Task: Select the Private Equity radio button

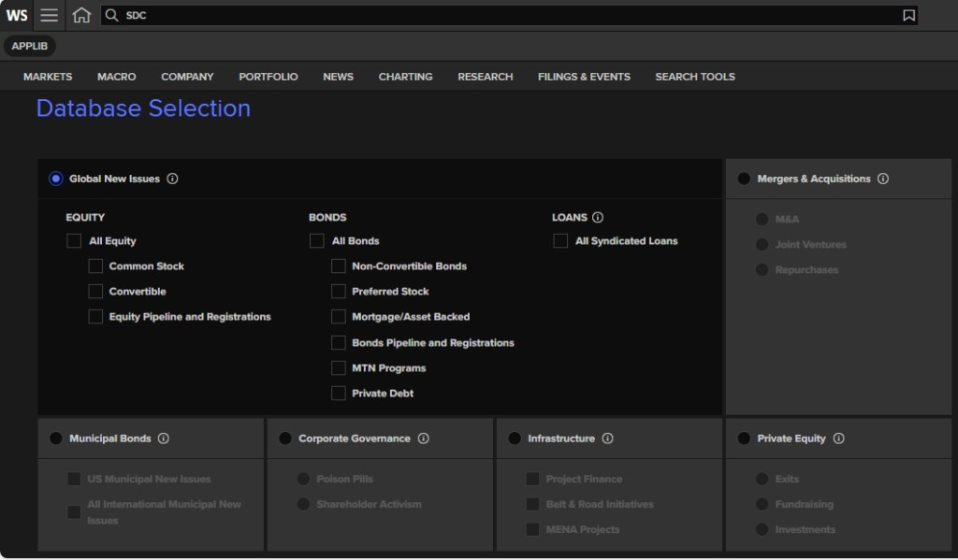Action: pos(744,438)
